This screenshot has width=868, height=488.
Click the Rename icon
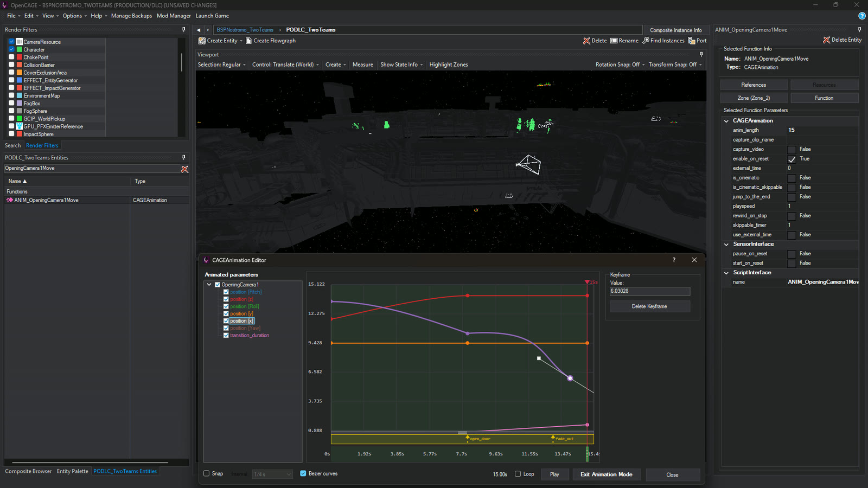[x=614, y=41]
